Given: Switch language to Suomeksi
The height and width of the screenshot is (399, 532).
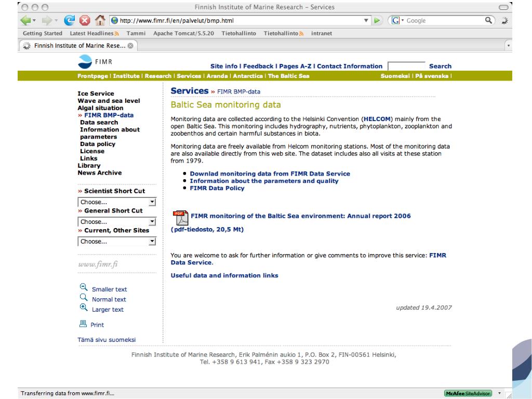Looking at the screenshot, I should [395, 76].
